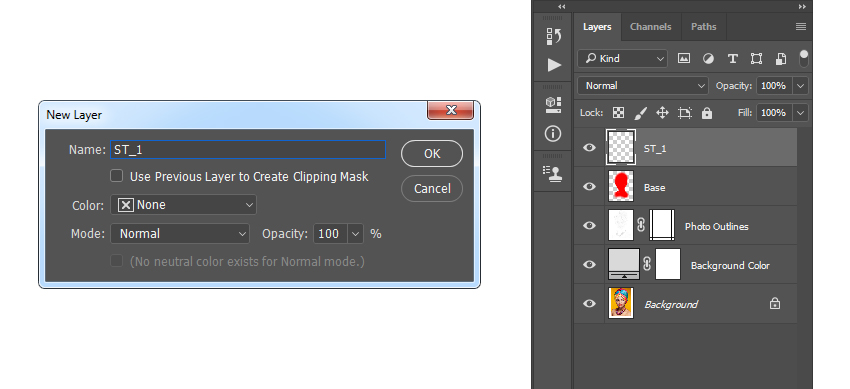Select the Background layer name
This screenshot has width=850, height=389.
(671, 304)
